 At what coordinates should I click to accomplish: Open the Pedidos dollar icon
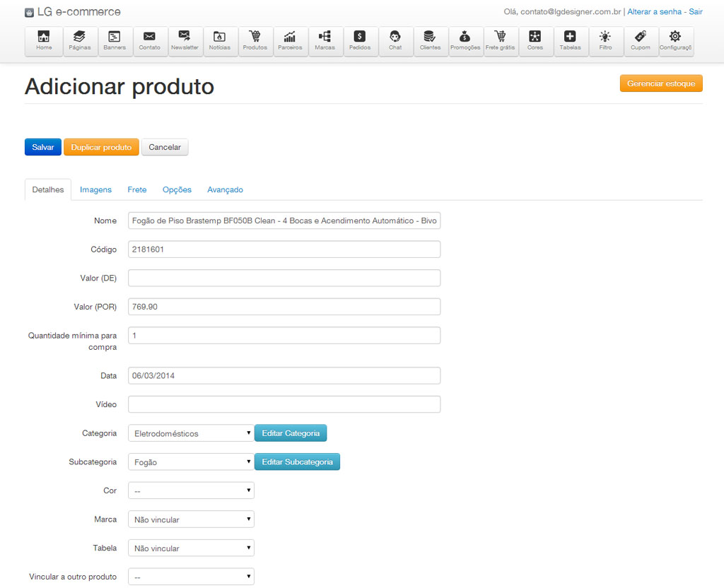360,41
